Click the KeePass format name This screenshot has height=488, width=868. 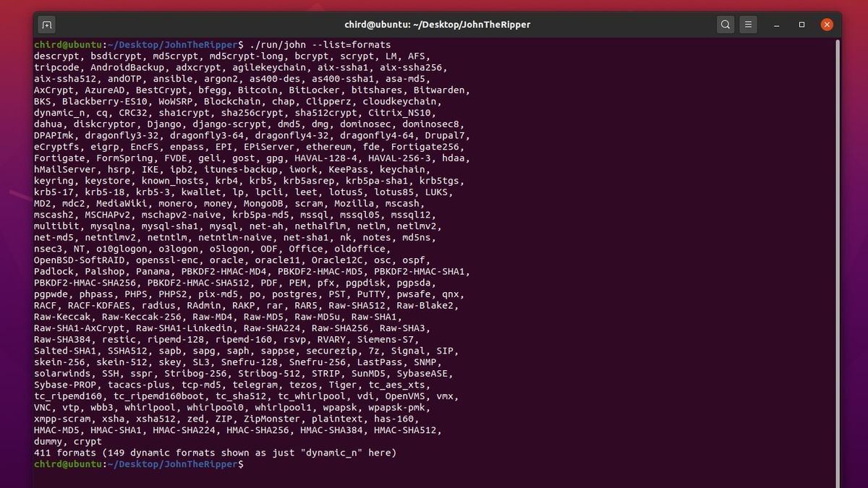pyautogui.click(x=351, y=170)
